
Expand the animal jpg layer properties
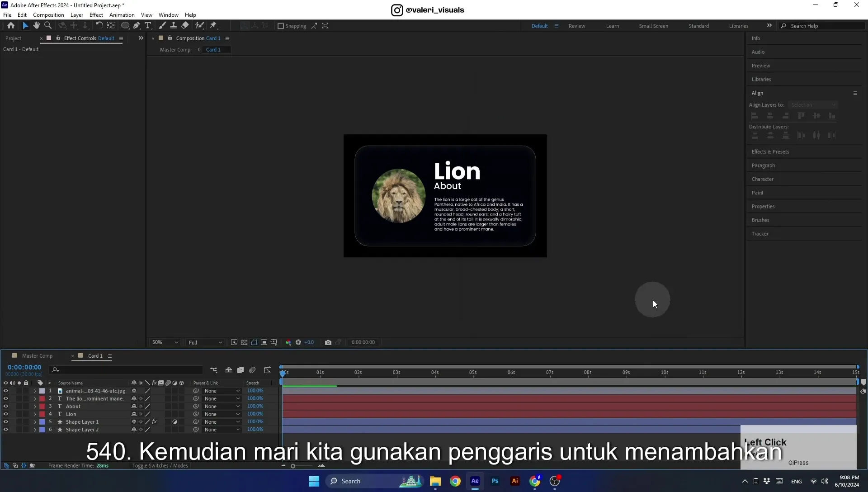(x=35, y=391)
